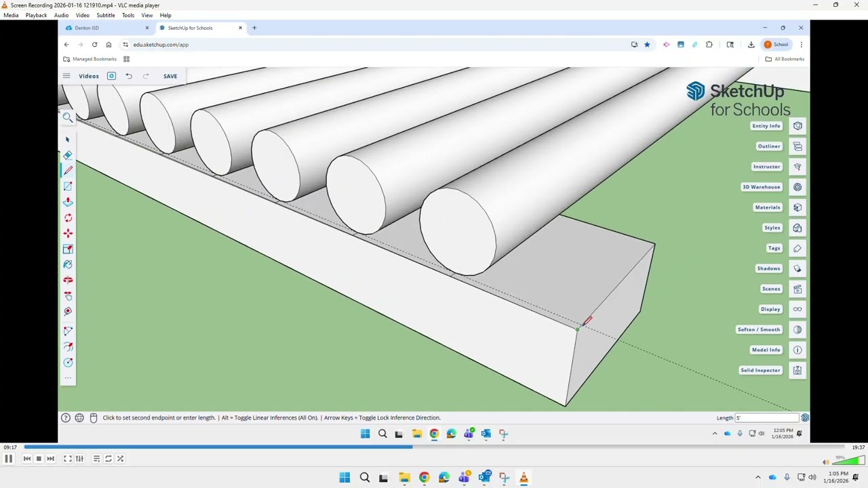Select the Scale tool
Screen dimensions: 868x488
pos(68,249)
